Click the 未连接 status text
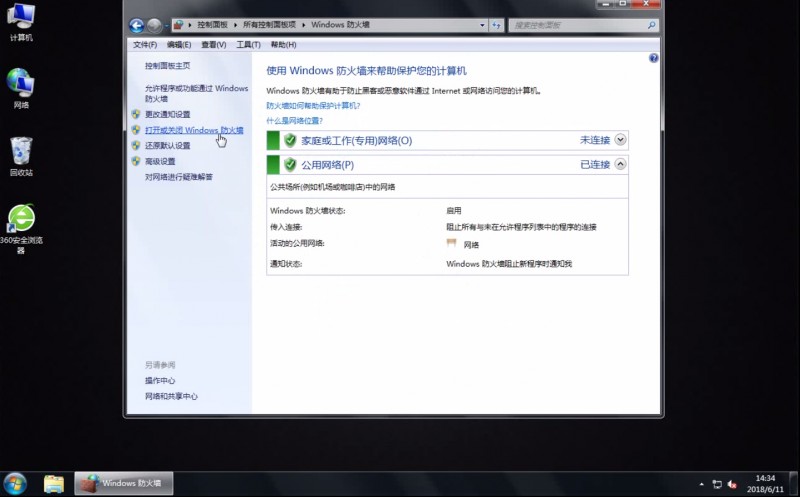 (x=595, y=140)
